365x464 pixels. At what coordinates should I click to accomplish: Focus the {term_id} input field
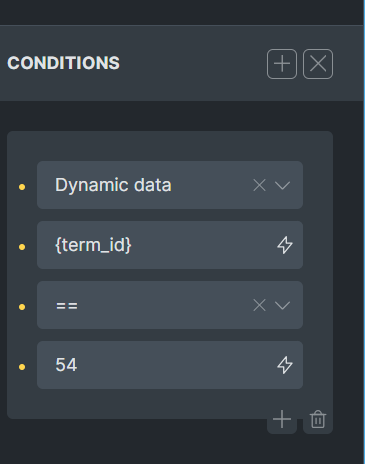(170, 245)
